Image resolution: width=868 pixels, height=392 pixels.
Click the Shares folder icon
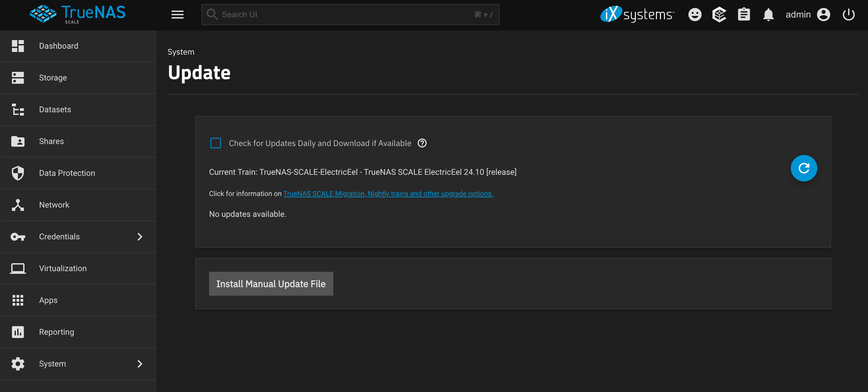pyautogui.click(x=18, y=141)
